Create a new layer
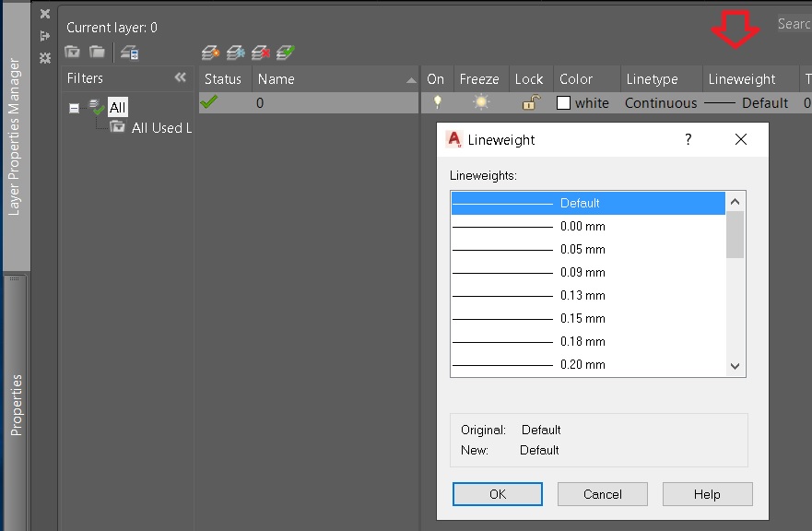The width and height of the screenshot is (812, 531). pyautogui.click(x=211, y=53)
